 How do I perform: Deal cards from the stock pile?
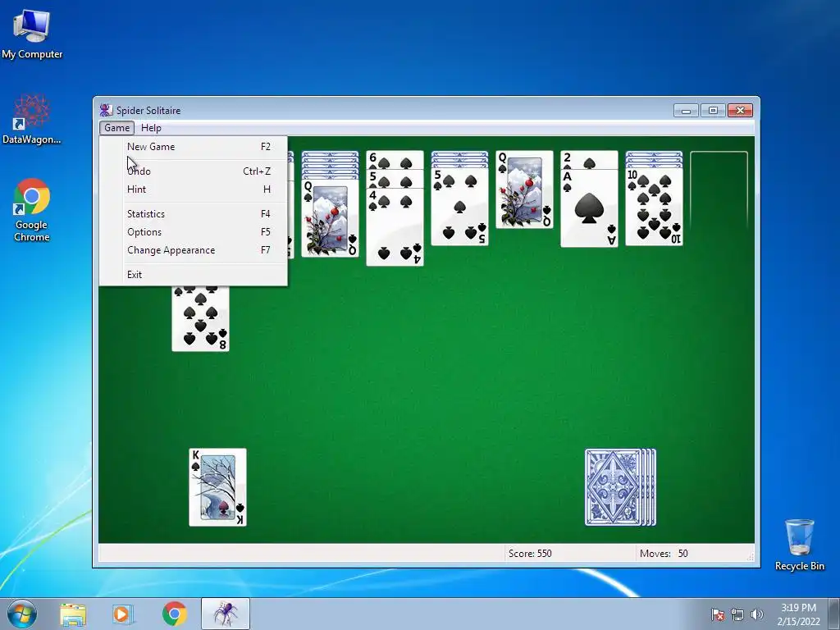(x=620, y=487)
